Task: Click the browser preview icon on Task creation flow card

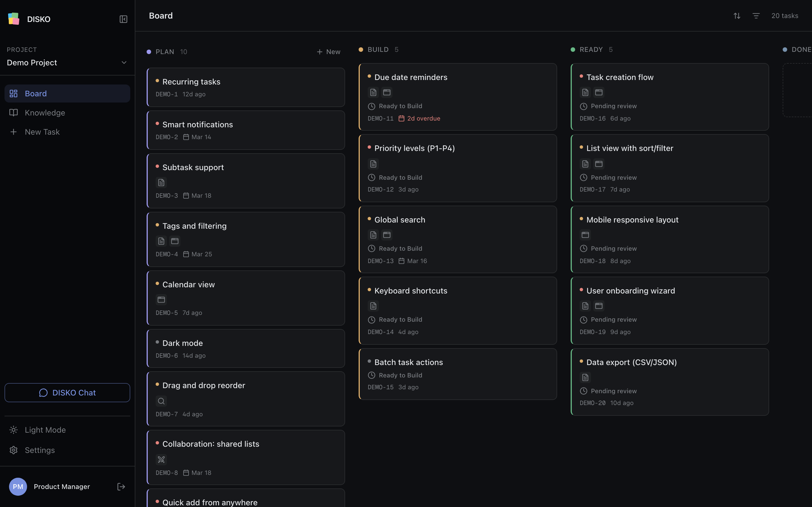Action: (599, 92)
